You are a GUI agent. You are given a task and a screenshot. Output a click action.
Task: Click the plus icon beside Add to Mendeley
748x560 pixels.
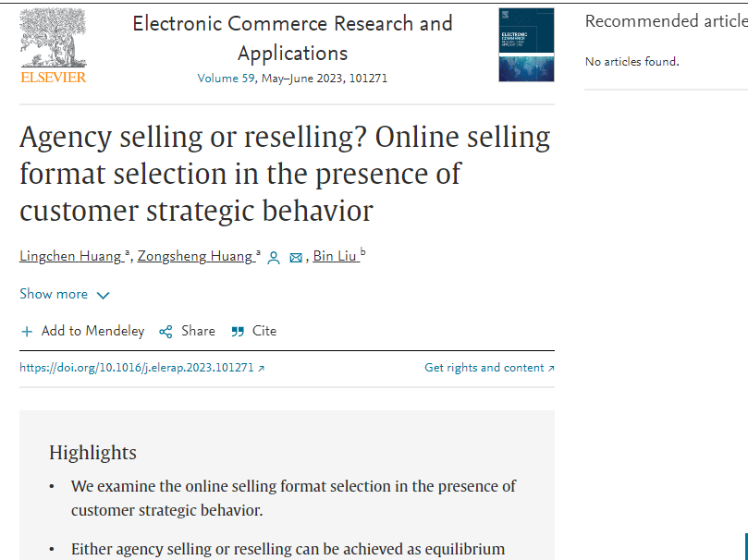point(27,332)
